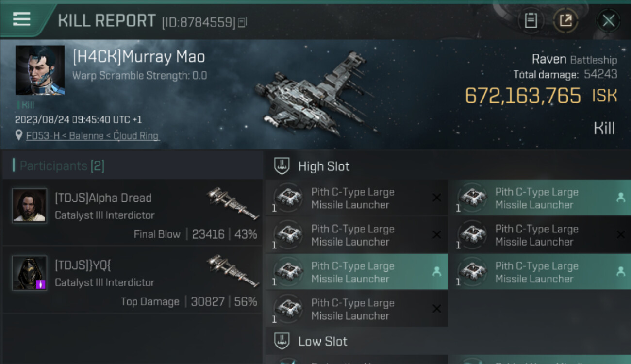View Alpha Dread's portrait

pyautogui.click(x=30, y=206)
